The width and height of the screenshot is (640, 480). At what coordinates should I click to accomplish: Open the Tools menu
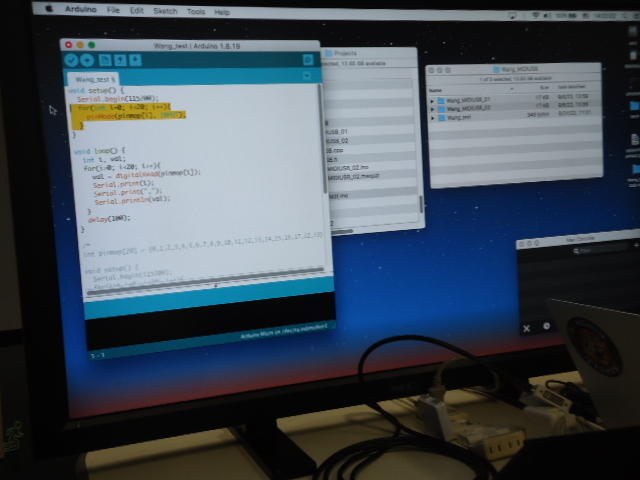click(196, 11)
